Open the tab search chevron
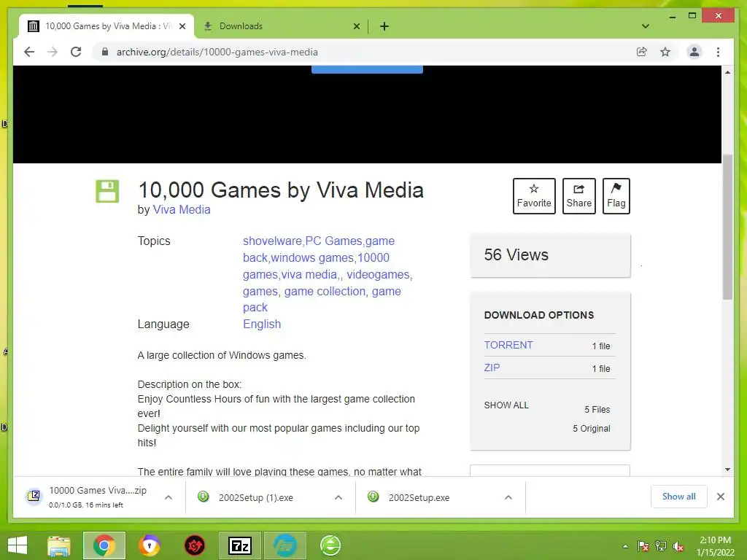The height and width of the screenshot is (560, 747). click(646, 26)
